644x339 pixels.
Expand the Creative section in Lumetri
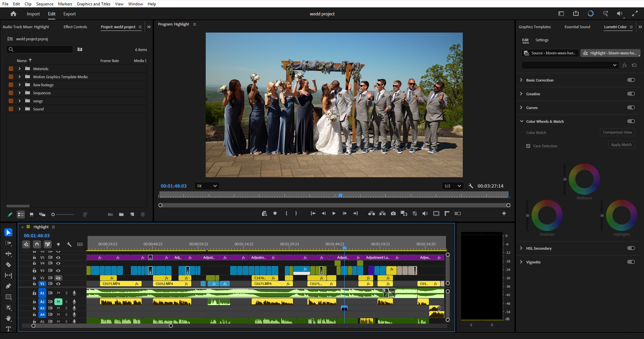(521, 94)
